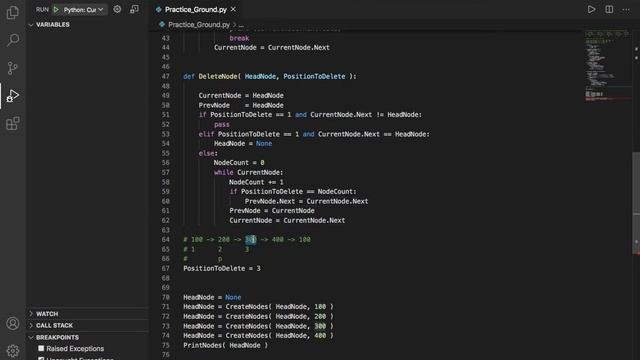640x360 pixels.
Task: Click the 'pass' statement on line 52
Action: pos(222,124)
